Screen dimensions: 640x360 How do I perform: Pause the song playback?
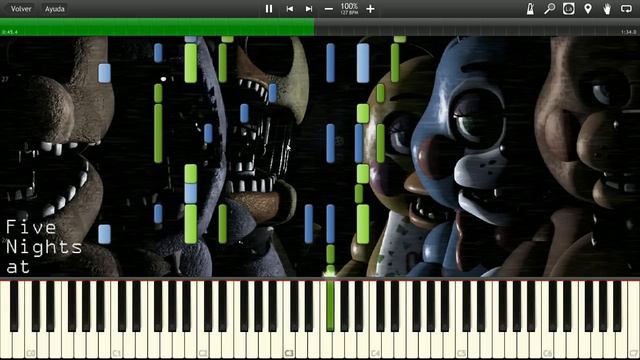pyautogui.click(x=269, y=9)
